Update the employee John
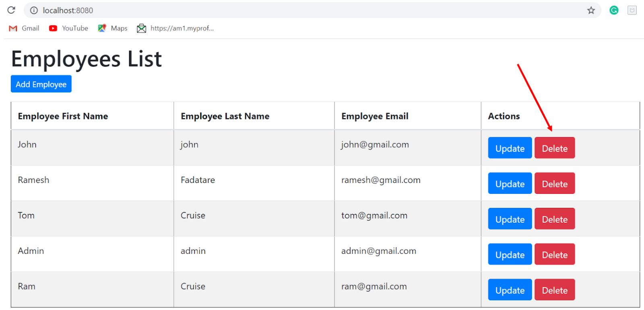644x310 pixels. (510, 148)
